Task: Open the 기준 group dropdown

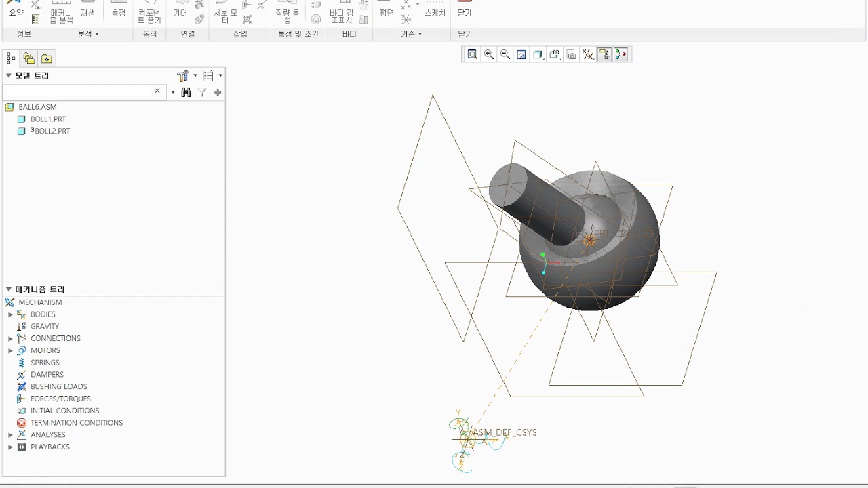Action: tap(411, 34)
